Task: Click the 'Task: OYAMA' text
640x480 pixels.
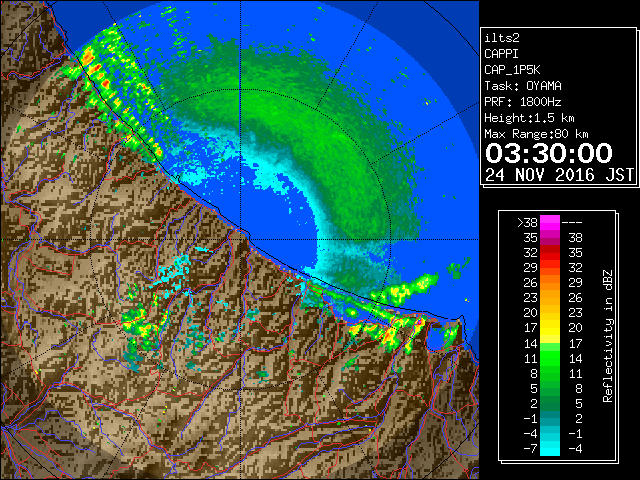Action: point(523,86)
